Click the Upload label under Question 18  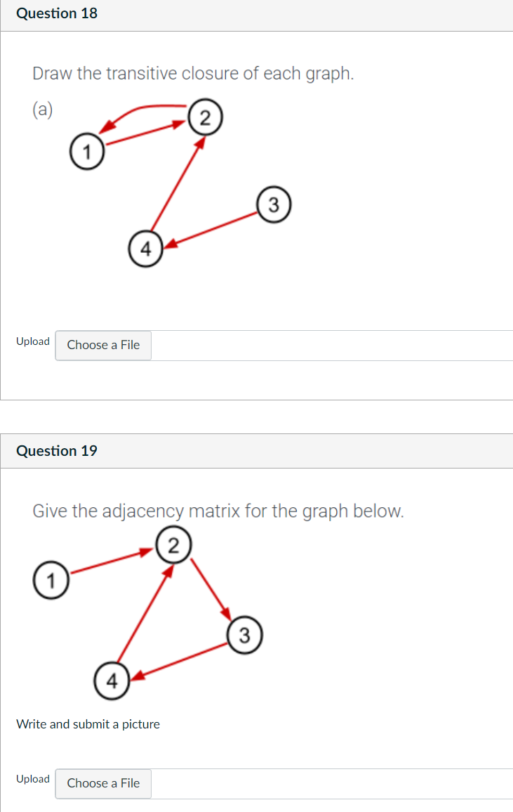tap(32, 341)
